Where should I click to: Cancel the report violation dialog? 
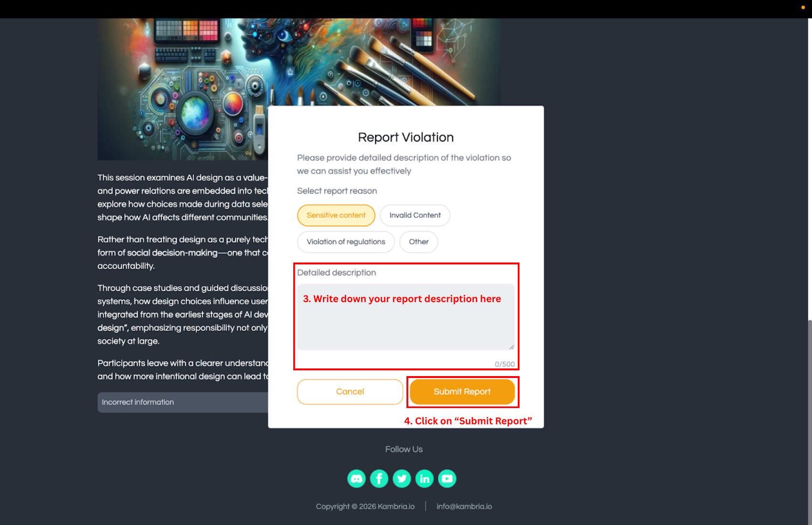pos(350,392)
